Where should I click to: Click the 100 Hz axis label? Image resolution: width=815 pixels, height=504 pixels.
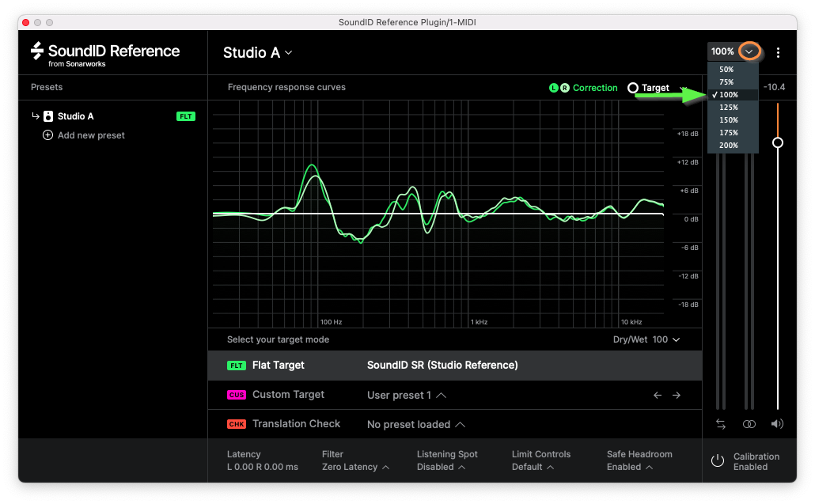(x=331, y=322)
